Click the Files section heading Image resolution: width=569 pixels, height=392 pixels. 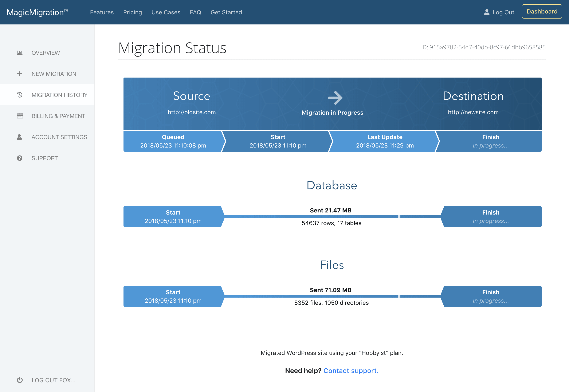(332, 265)
